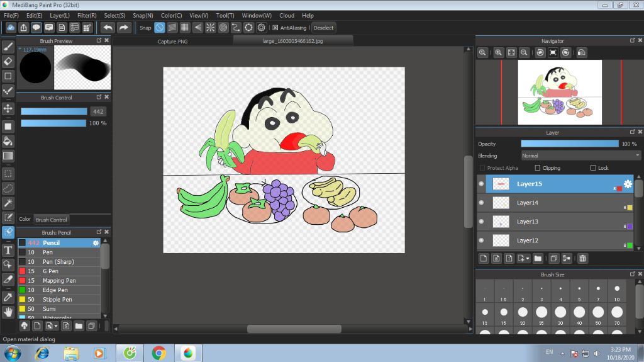This screenshot has width=644, height=362.
Task: Enable radial snap
Action: [x=210, y=28]
